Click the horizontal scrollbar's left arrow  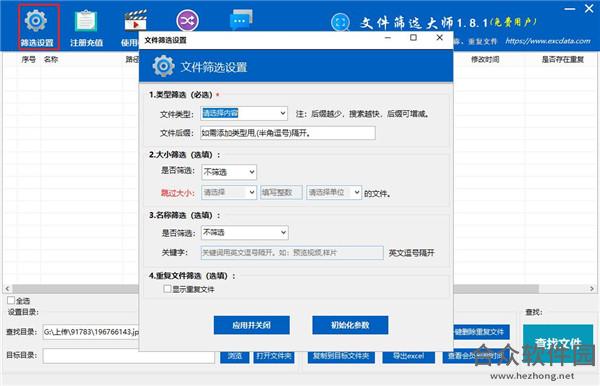pyautogui.click(x=7, y=288)
